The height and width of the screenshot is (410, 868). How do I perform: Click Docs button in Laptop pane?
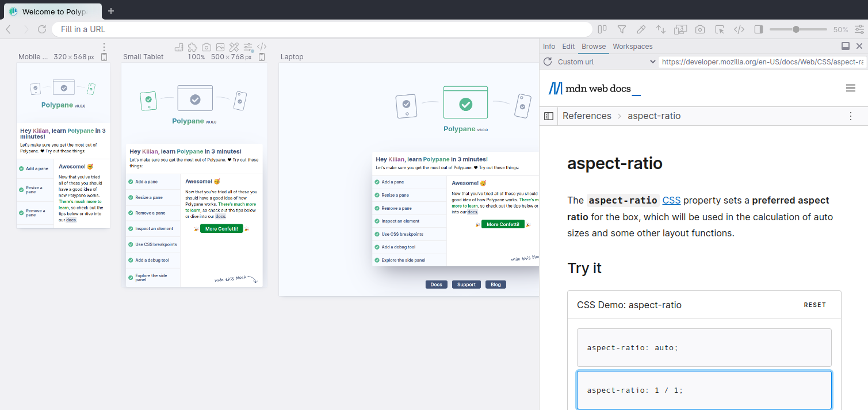point(437,285)
